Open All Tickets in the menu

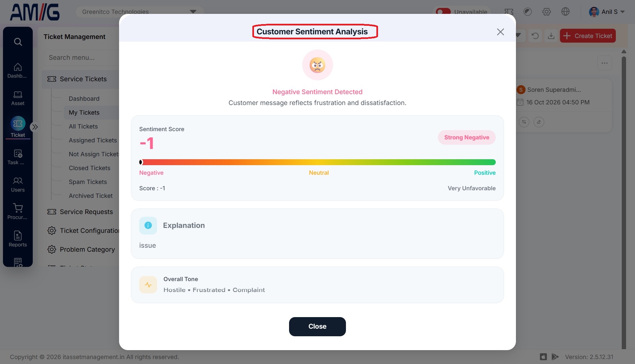[x=83, y=127]
